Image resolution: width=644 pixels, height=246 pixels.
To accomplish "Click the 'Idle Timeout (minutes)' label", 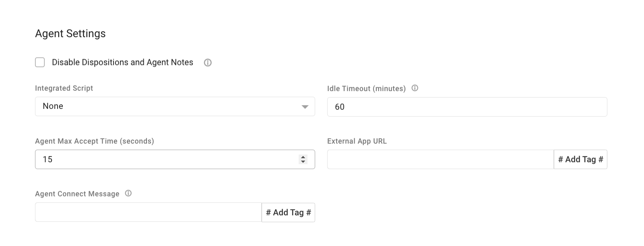I will point(366,88).
